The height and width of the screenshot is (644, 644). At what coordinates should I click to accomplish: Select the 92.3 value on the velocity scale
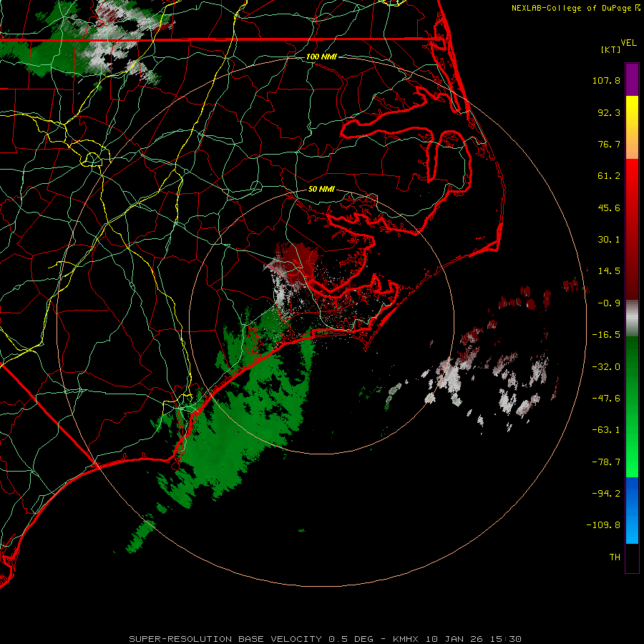(609, 112)
